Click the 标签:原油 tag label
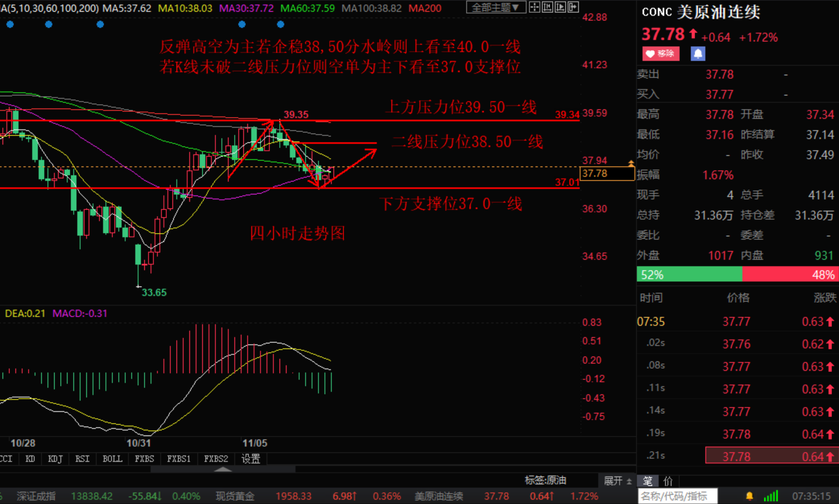Screen dimensions: 839x504 point(545,480)
